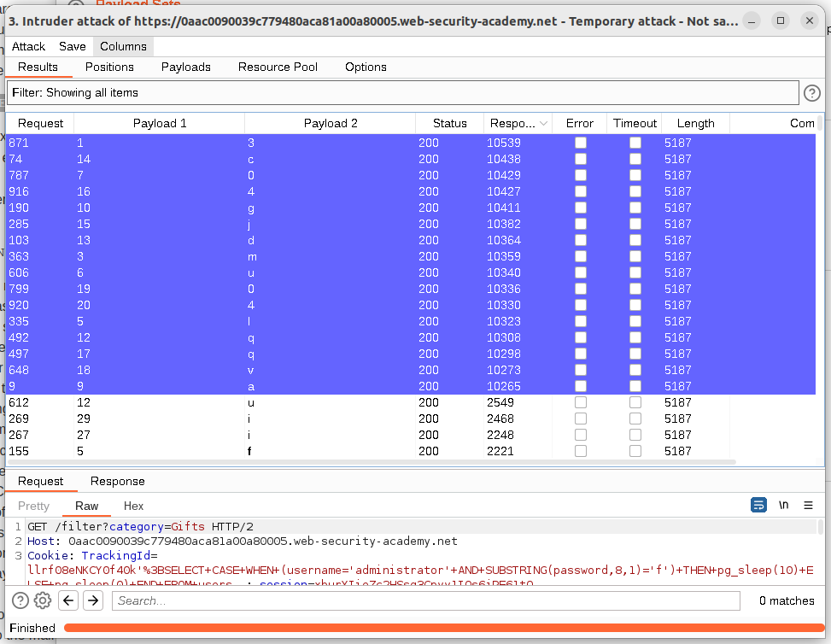This screenshot has height=644, width=831.
Task: Switch to the Positions tab
Action: coord(109,67)
